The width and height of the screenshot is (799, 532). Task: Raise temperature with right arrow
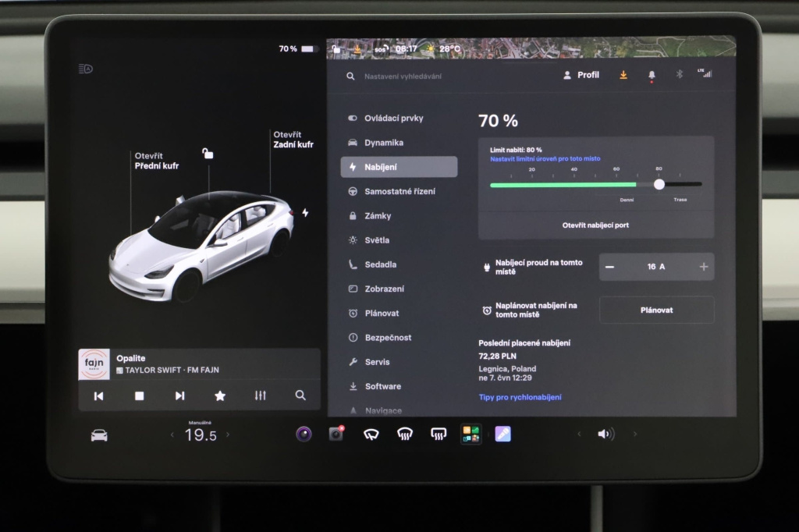(228, 434)
